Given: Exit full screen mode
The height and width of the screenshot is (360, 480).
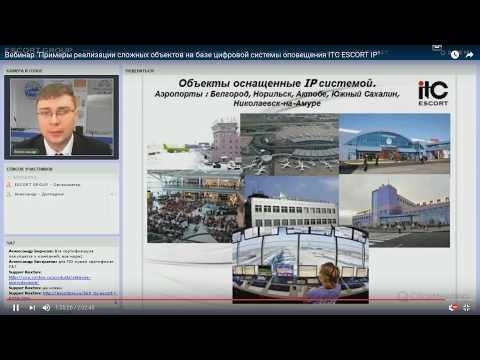Looking at the screenshot, I should pos(466,308).
